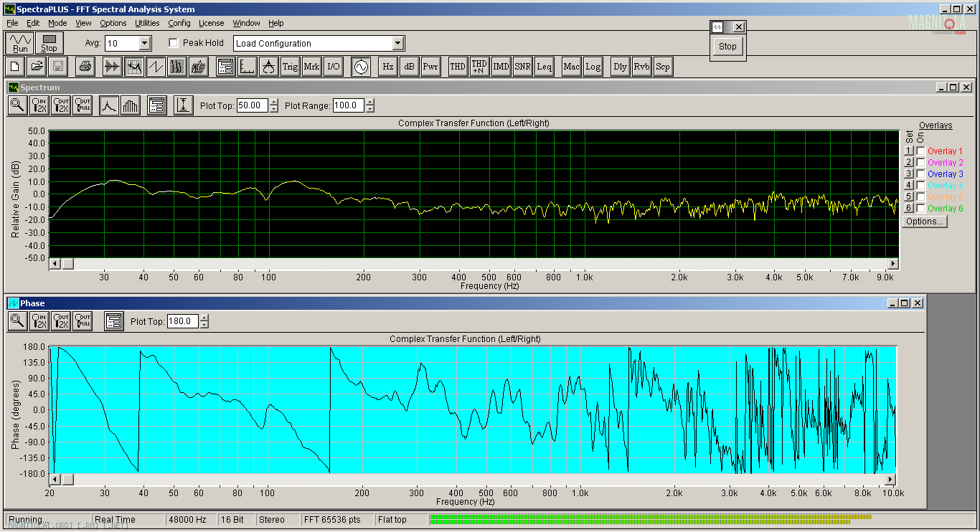980x532 pixels.
Task: Open a file with the folder icon
Action: pos(37,67)
